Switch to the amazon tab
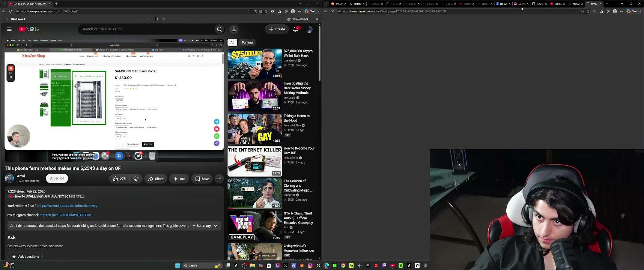 (x=595, y=4)
